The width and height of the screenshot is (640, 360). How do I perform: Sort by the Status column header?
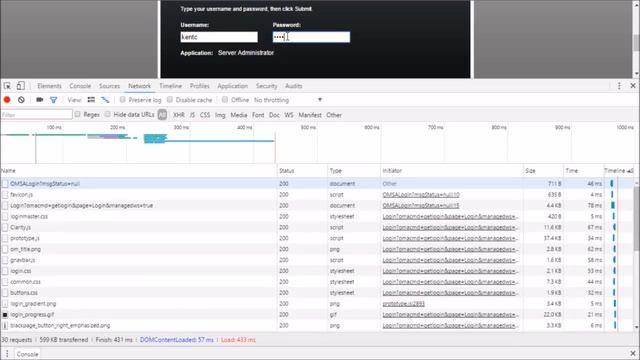pyautogui.click(x=302, y=171)
